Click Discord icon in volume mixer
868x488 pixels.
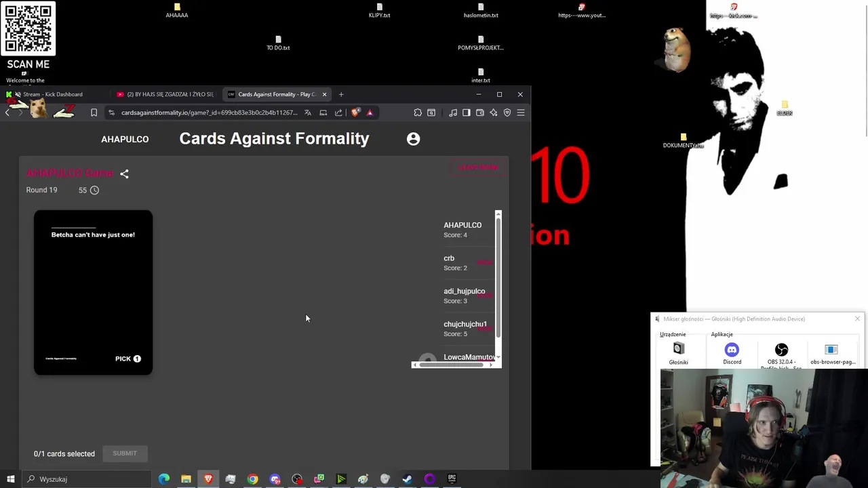732,350
